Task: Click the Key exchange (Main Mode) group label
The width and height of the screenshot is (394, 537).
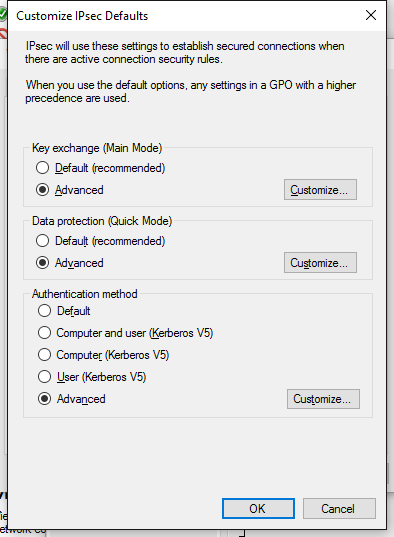Action: tap(97, 148)
